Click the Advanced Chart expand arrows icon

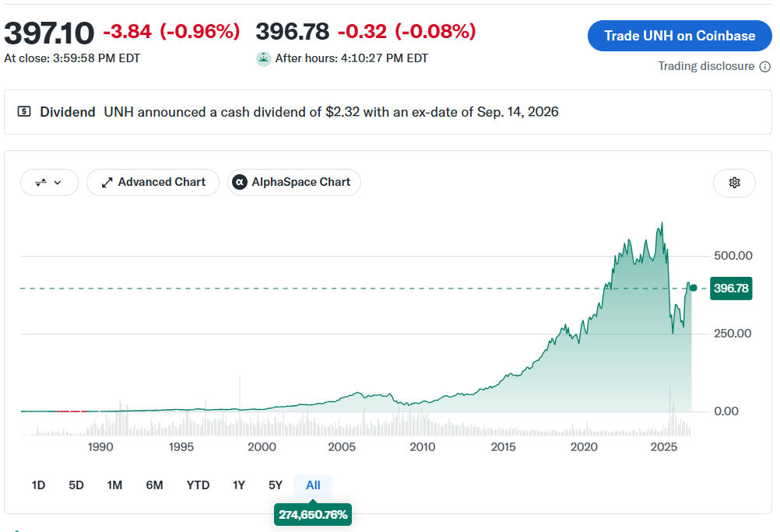107,183
